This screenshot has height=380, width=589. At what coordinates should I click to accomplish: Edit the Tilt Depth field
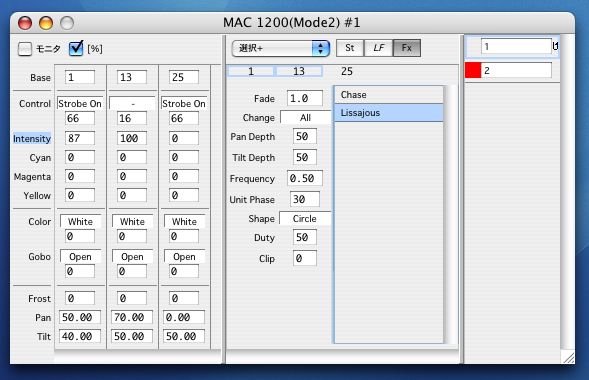305,157
